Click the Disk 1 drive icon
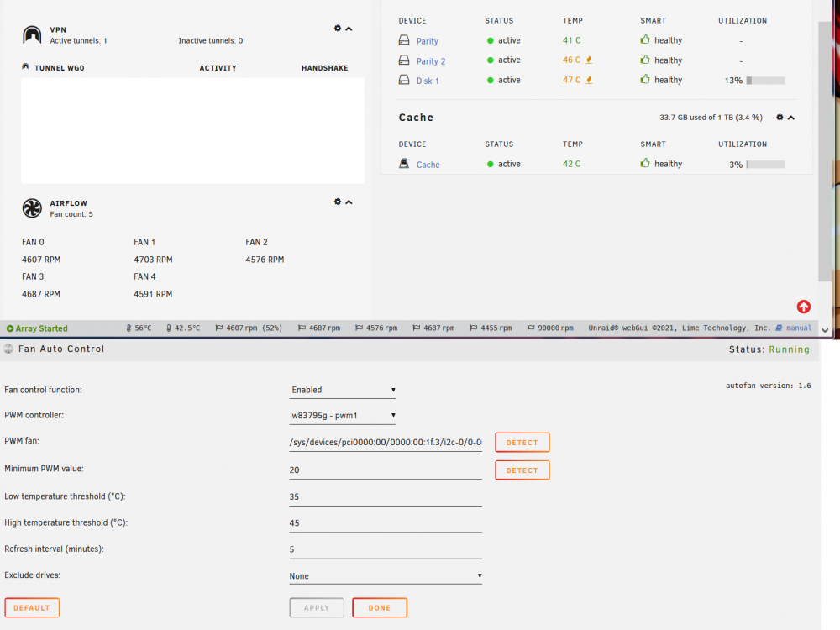The image size is (840, 630). click(x=404, y=80)
